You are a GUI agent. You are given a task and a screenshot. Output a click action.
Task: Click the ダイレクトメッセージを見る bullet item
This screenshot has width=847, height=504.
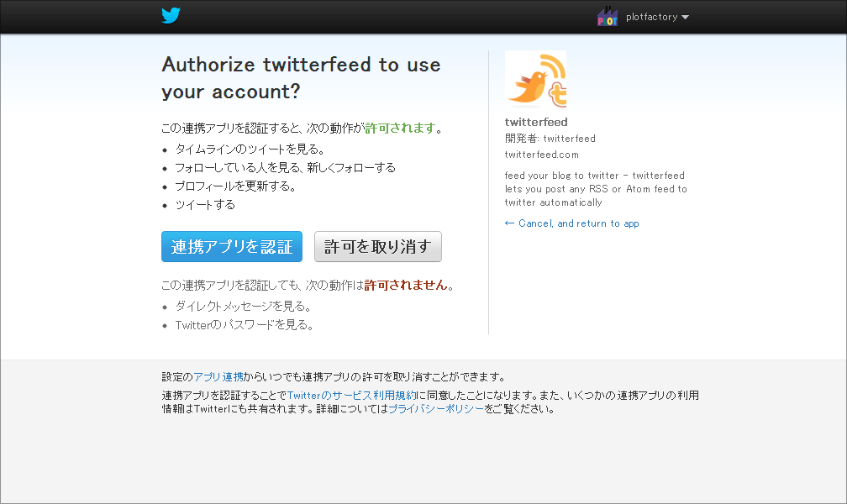pyautogui.click(x=243, y=307)
